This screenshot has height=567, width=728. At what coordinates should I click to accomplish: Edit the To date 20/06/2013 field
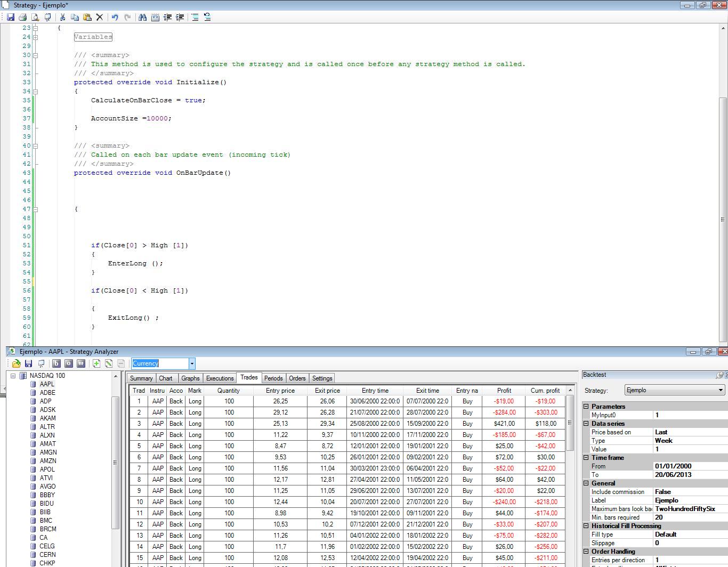tap(690, 475)
